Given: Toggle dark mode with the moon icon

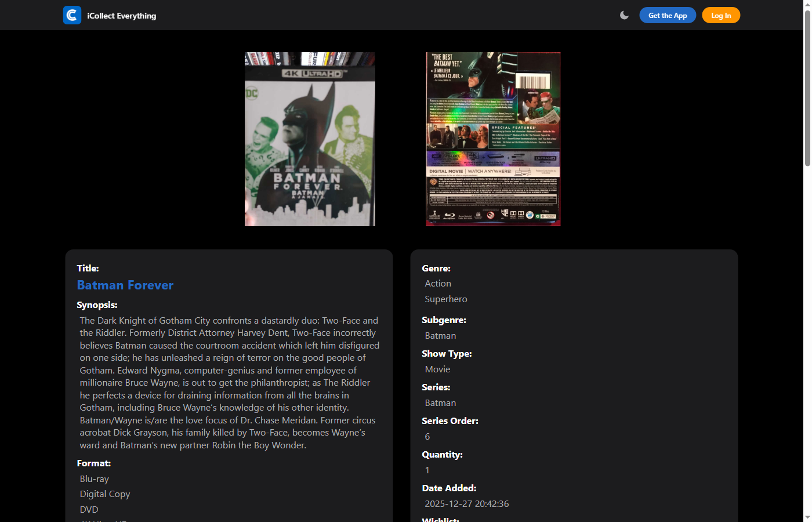Looking at the screenshot, I should pyautogui.click(x=624, y=15).
